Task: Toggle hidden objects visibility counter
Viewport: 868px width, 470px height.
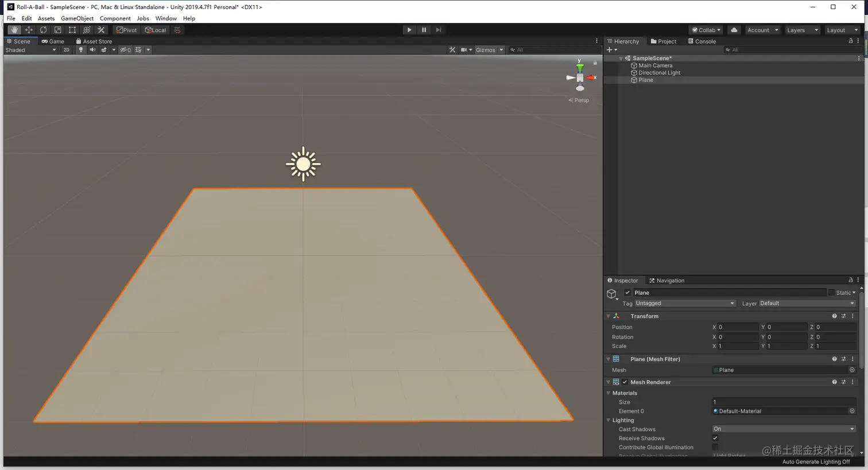Action: pos(125,50)
